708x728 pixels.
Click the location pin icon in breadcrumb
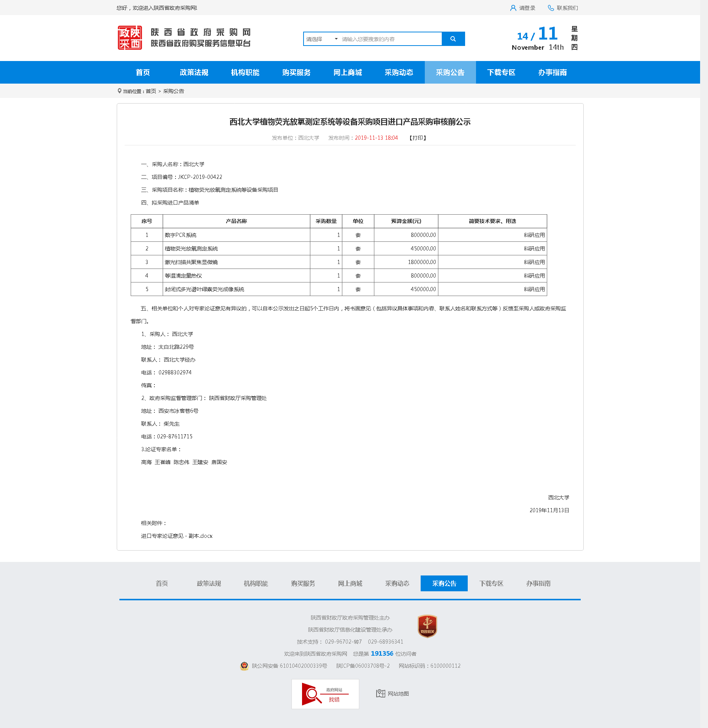(119, 91)
